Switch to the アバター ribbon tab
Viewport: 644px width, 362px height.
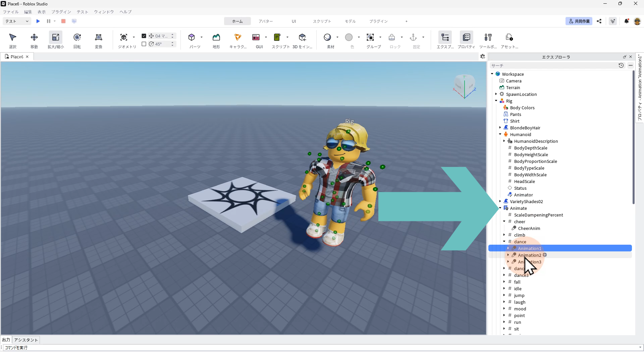click(x=265, y=21)
